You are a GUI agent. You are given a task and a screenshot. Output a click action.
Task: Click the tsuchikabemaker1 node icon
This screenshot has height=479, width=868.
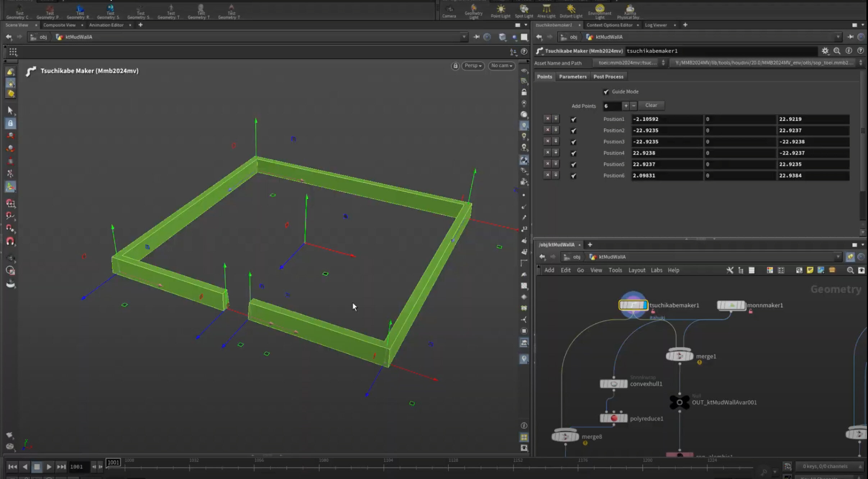[x=633, y=305]
